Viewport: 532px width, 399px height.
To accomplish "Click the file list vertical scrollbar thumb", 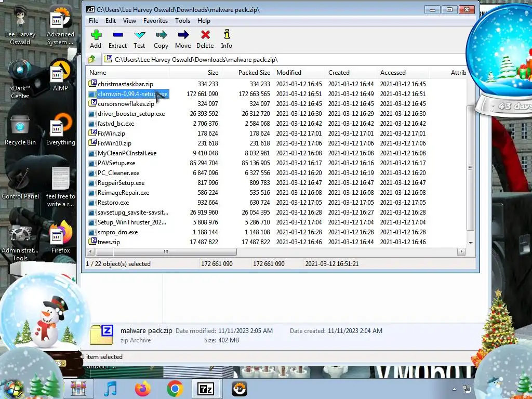I will pos(470,168).
